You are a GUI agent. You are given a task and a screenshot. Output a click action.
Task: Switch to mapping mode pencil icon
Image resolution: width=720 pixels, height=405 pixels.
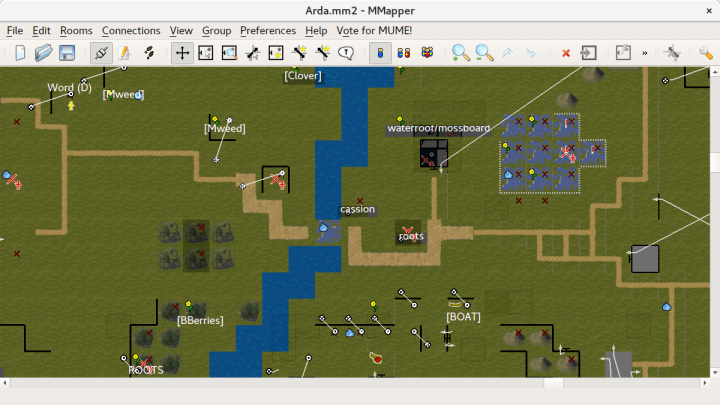click(x=124, y=53)
